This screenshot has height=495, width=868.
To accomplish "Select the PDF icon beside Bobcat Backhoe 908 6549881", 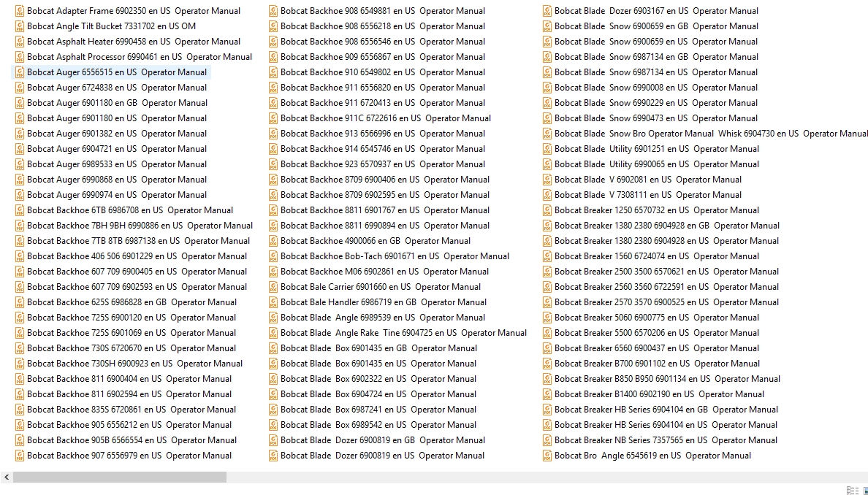I will coord(273,10).
